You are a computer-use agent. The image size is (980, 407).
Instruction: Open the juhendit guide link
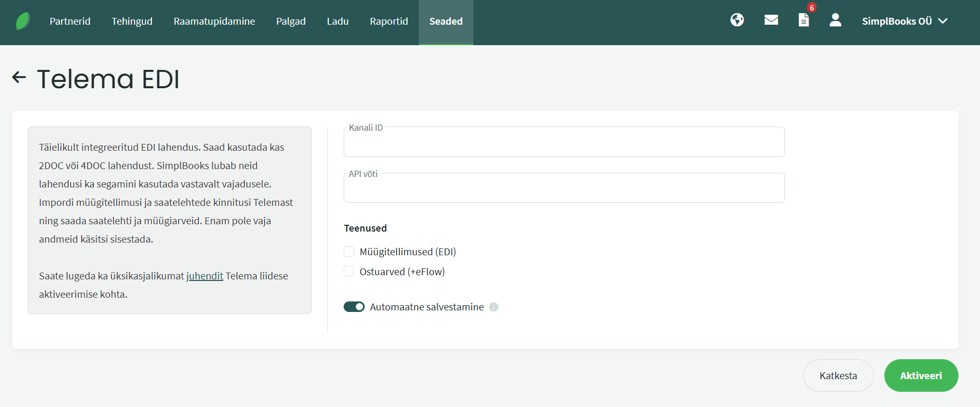coord(205,276)
